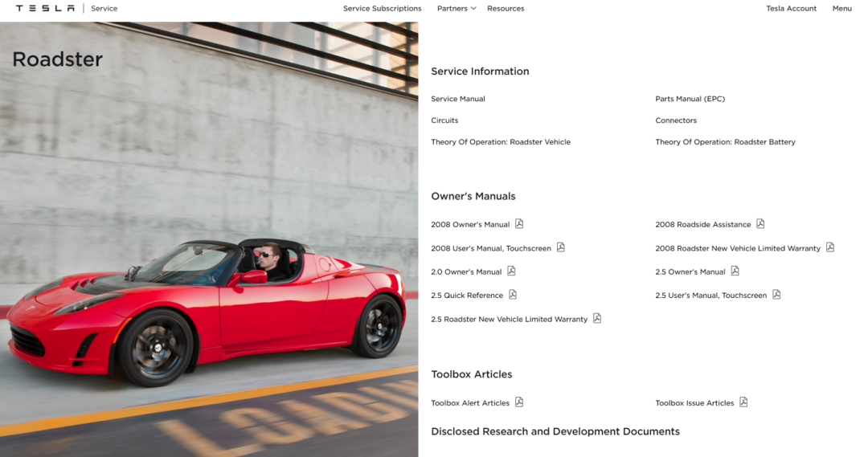This screenshot has width=868, height=457.
Task: Open the Partners menu item
Action: (x=452, y=8)
